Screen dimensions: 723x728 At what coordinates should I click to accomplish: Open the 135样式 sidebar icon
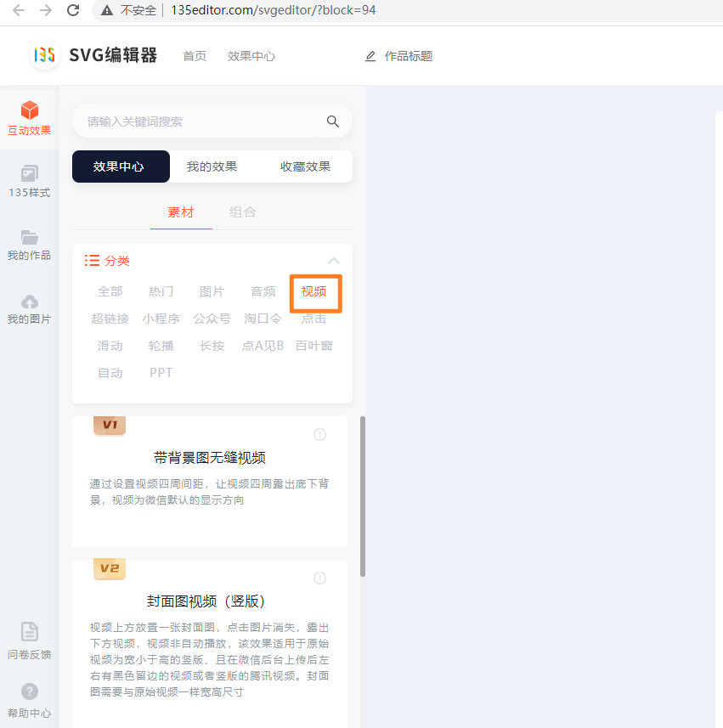(30, 174)
